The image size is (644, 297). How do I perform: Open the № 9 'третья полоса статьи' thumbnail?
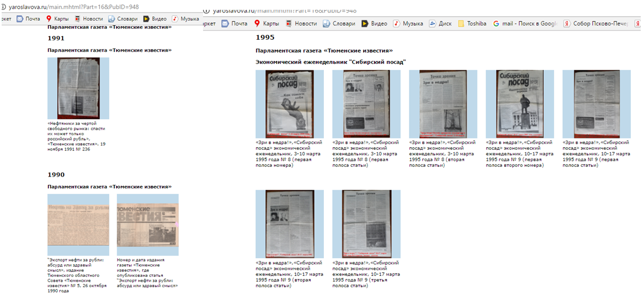pyautogui.click(x=366, y=224)
